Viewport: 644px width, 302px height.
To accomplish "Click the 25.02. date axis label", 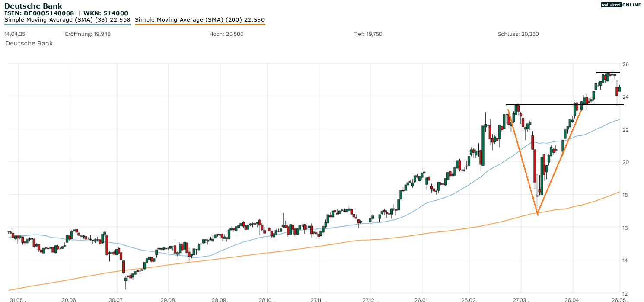I will pos(469,300).
